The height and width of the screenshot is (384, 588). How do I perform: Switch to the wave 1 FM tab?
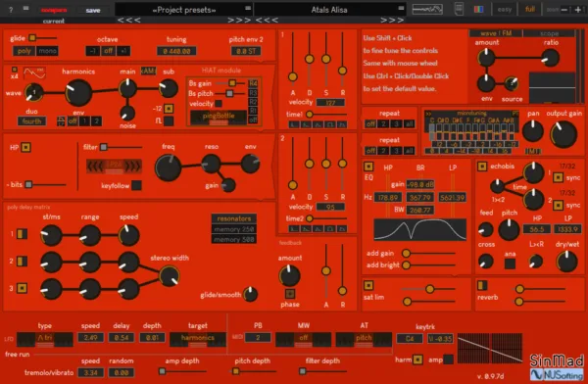(496, 33)
